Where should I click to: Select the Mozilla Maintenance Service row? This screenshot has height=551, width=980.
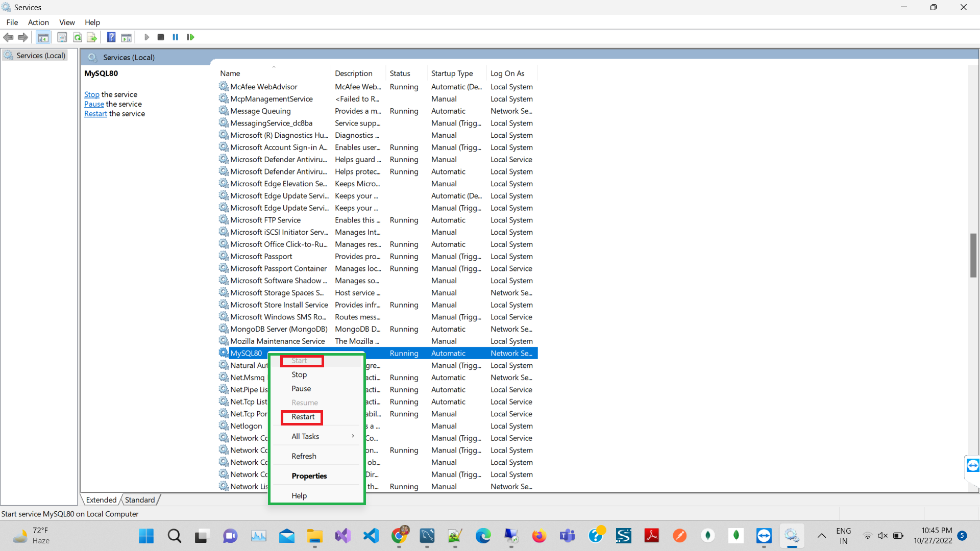(x=378, y=341)
